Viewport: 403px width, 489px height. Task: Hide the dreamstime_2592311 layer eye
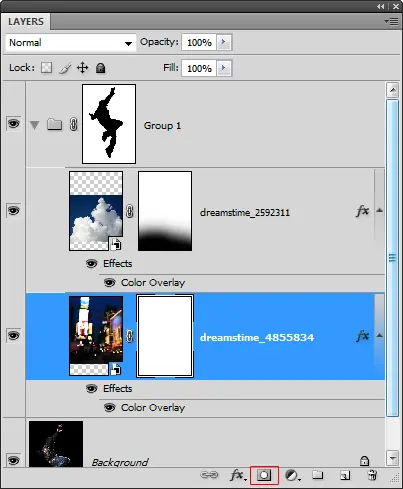tap(13, 211)
